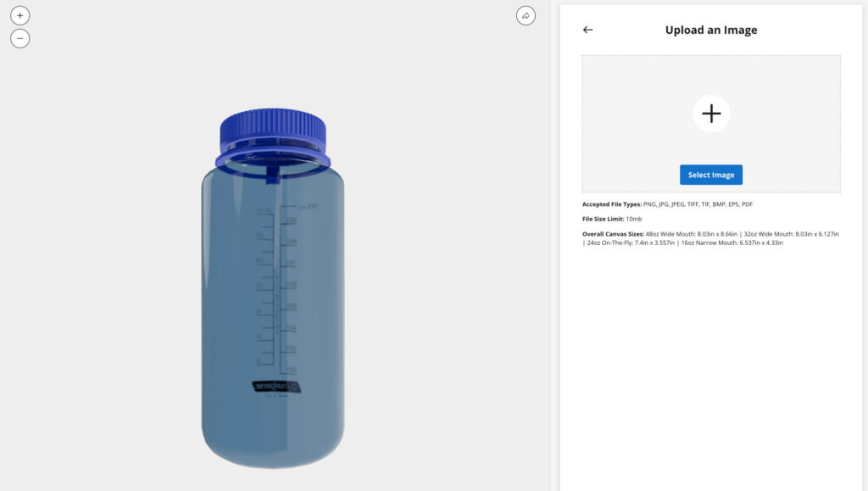This screenshot has width=868, height=491.
Task: Click the Nalgene logo on bottle
Action: point(277,387)
